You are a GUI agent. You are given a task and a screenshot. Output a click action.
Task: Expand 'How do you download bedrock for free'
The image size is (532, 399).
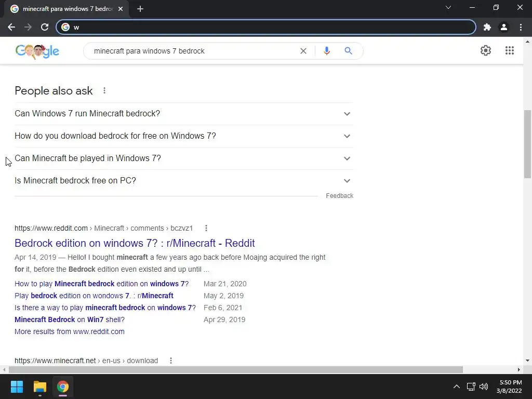coord(184,136)
